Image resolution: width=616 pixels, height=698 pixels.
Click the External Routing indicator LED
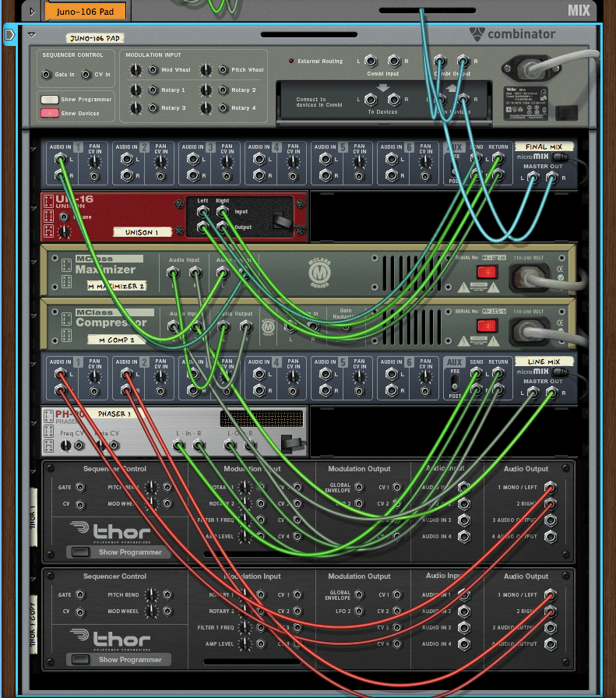[291, 61]
